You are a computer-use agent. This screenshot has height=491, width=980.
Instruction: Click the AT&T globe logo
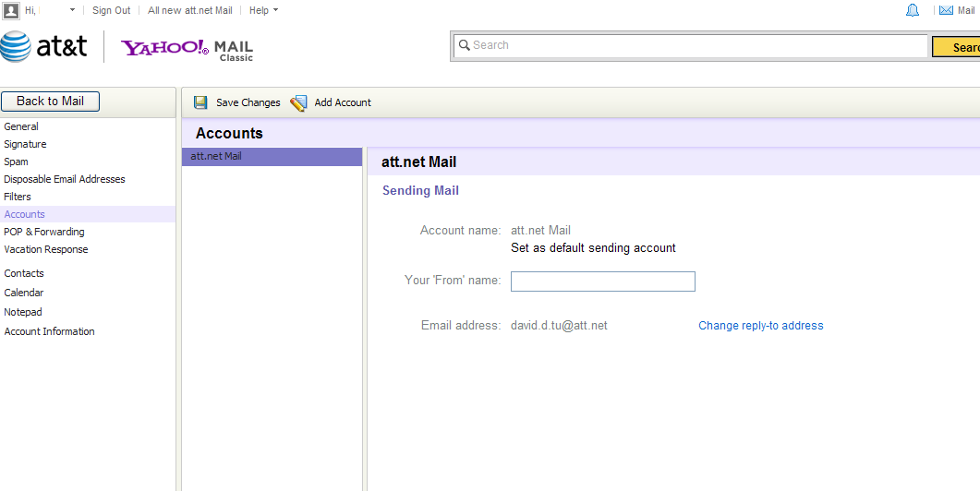coord(16,46)
